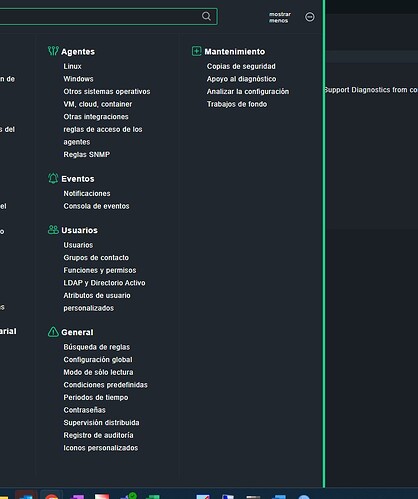
Task: Open Configuración global
Action: [x=98, y=360]
